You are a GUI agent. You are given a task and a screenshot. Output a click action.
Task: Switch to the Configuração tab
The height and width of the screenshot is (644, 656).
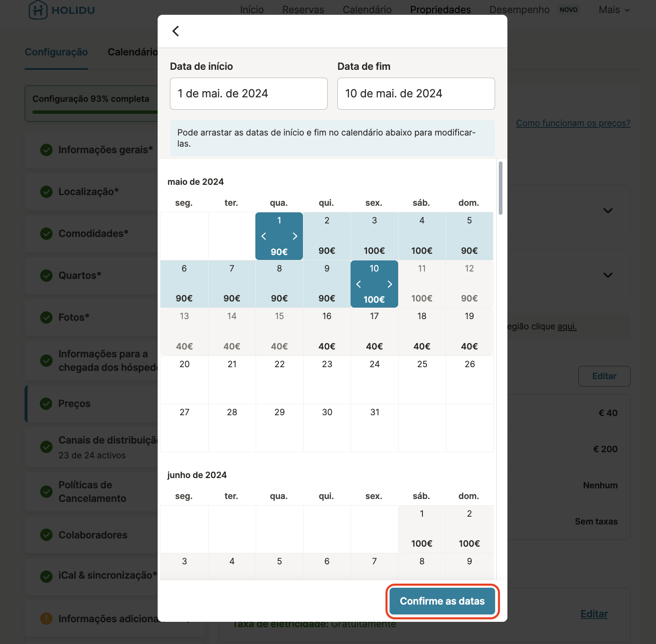[56, 52]
